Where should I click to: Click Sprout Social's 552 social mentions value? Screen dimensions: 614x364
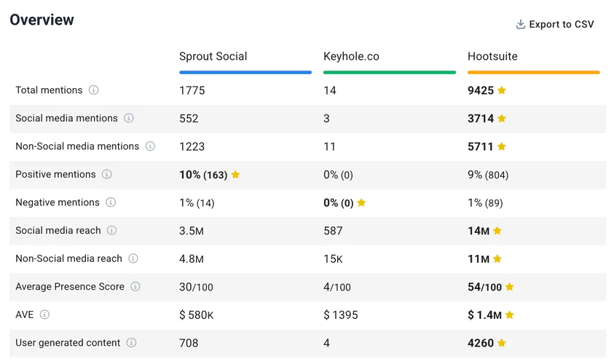tap(189, 119)
